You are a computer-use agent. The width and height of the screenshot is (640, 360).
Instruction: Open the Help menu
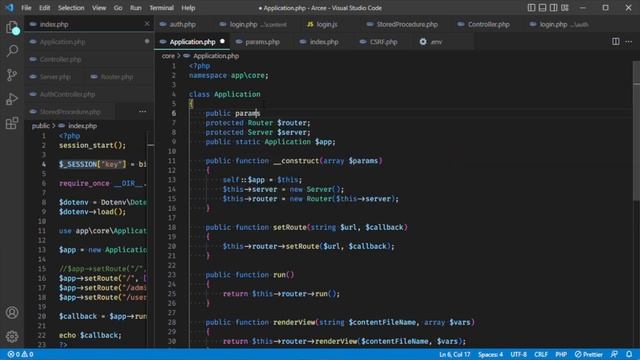(x=188, y=8)
